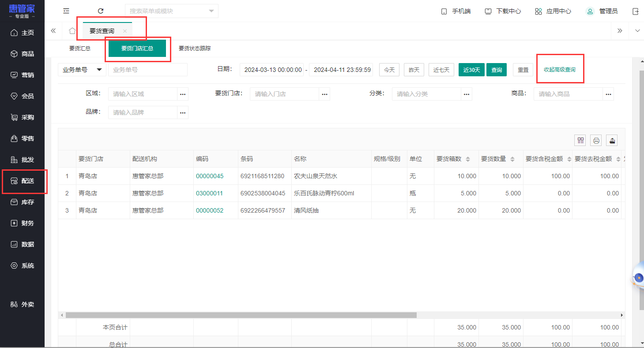Click the 收起高级查询 link
644x348 pixels.
[560, 70]
